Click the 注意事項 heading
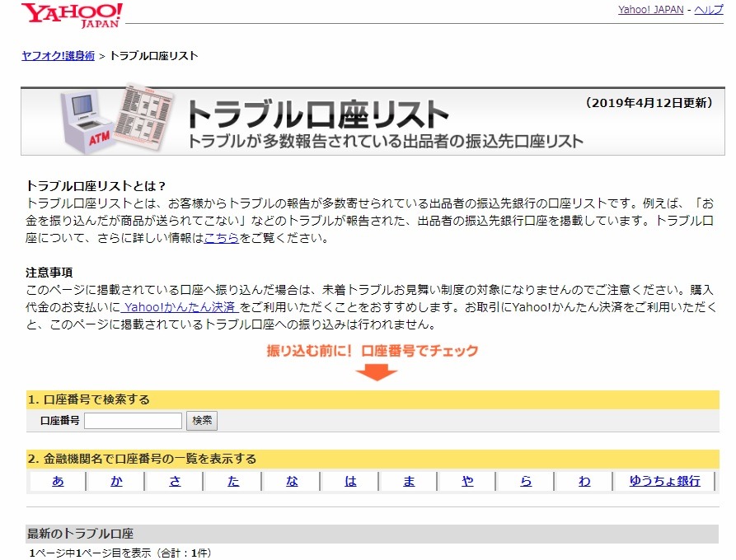This screenshot has width=736, height=560. click(49, 273)
